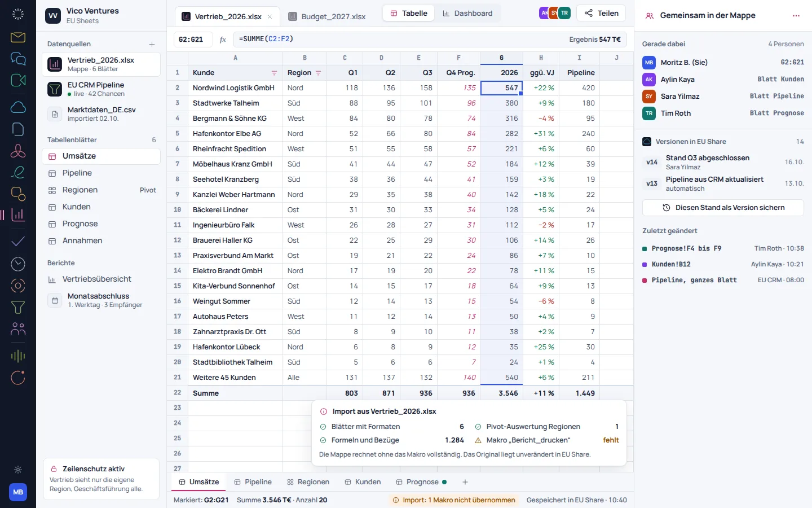
Task: Select version v14 Stand Q3 abgeschlossen
Action: (723, 162)
